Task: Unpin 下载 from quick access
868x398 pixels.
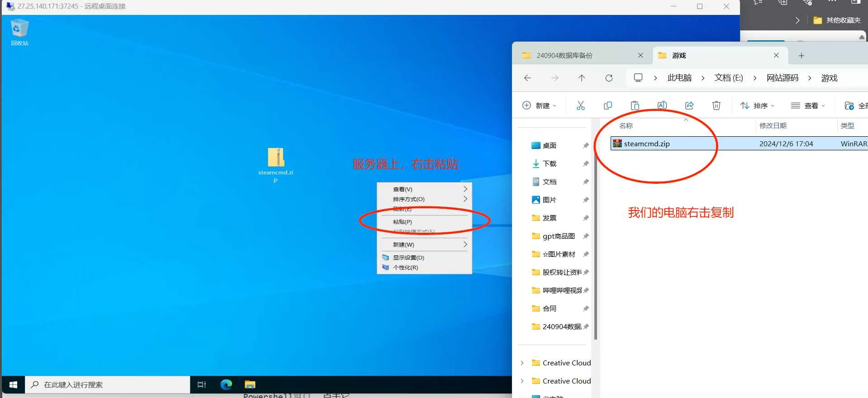Action: pyautogui.click(x=586, y=163)
